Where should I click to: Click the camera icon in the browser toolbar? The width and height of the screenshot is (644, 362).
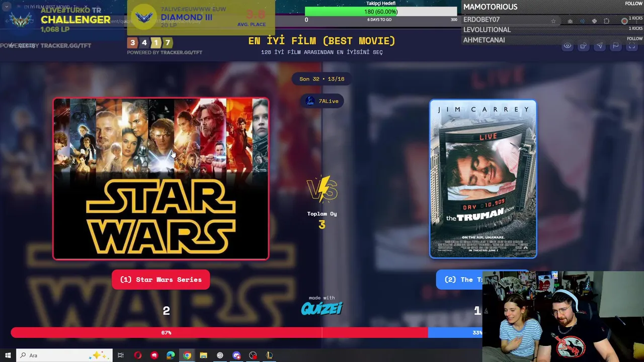click(570, 21)
